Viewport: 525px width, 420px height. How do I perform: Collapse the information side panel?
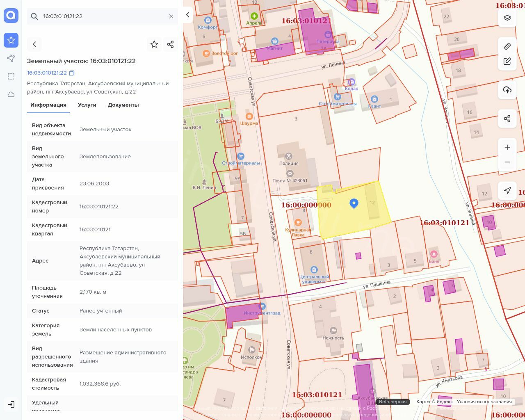pos(187,15)
